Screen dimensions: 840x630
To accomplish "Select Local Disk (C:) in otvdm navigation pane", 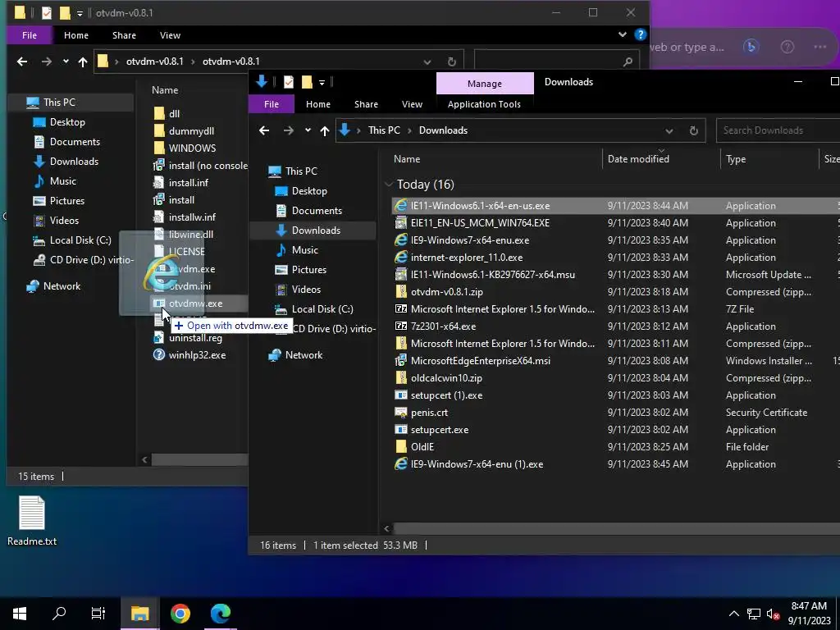I will tap(80, 240).
